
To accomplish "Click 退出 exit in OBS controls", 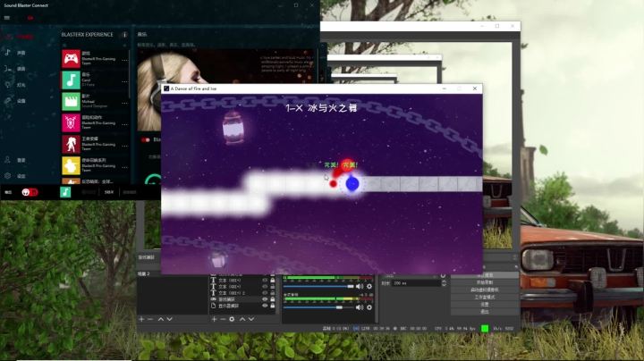I will coord(485,312).
